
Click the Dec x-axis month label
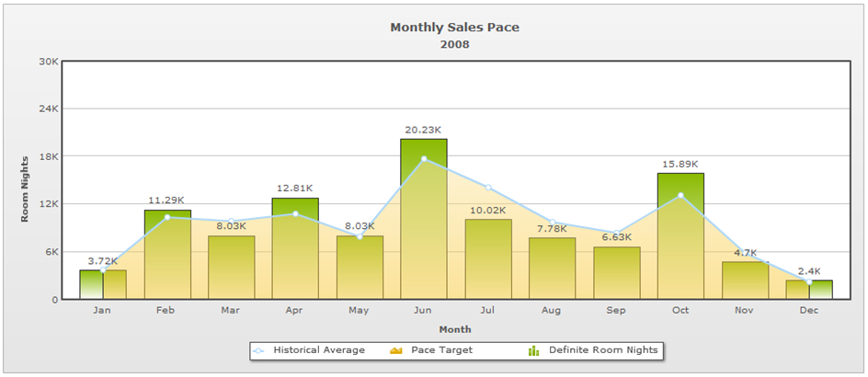(x=809, y=311)
